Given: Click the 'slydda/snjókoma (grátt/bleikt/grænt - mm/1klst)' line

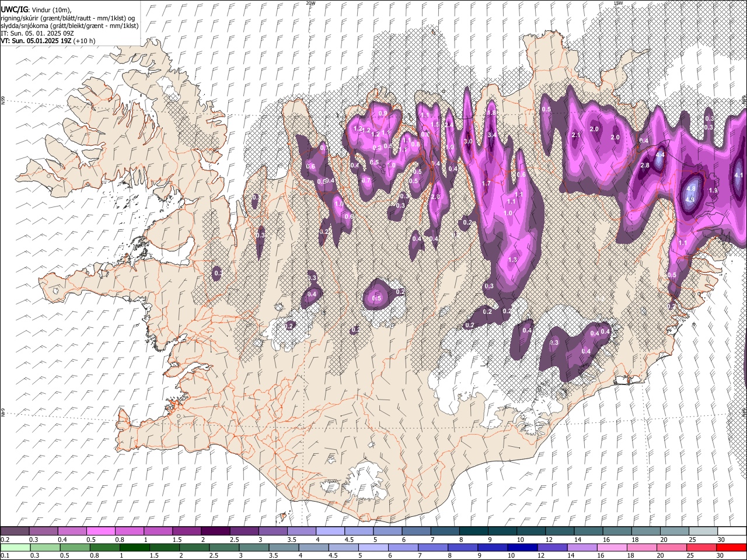Looking at the screenshot, I should 69,26.
